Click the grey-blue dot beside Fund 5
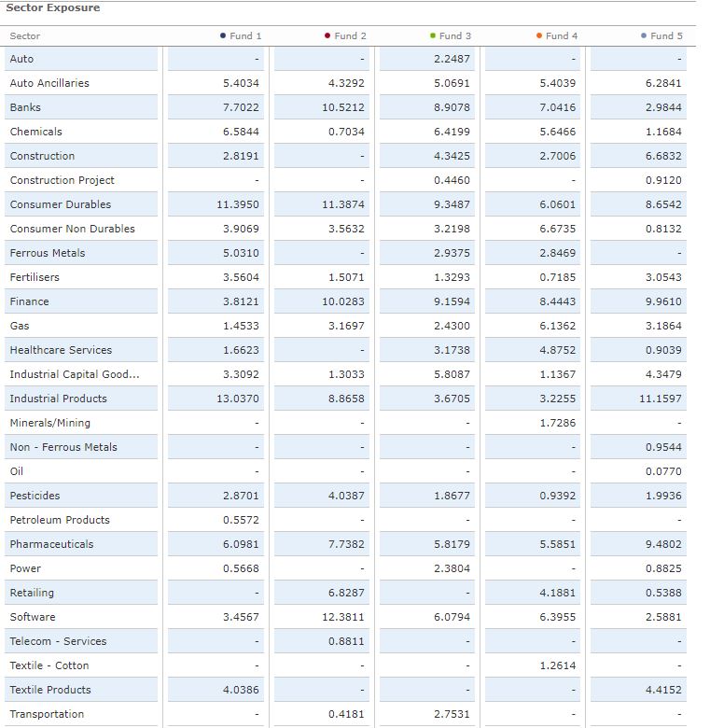The image size is (710, 728). coord(644,36)
